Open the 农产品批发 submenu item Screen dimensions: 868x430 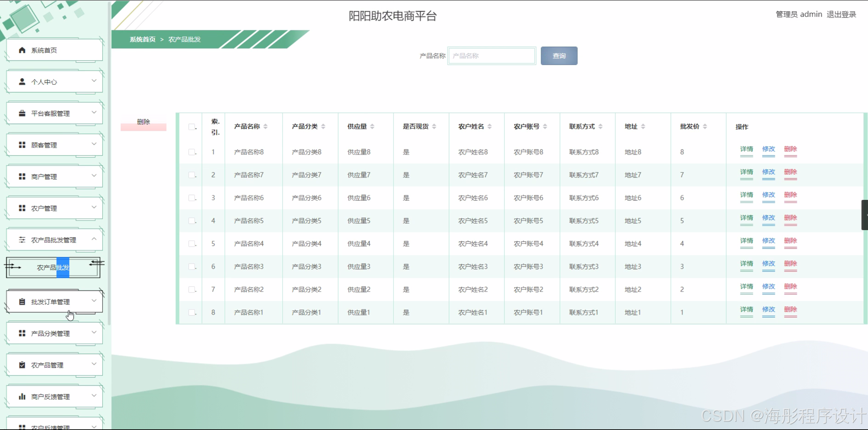[x=53, y=267]
